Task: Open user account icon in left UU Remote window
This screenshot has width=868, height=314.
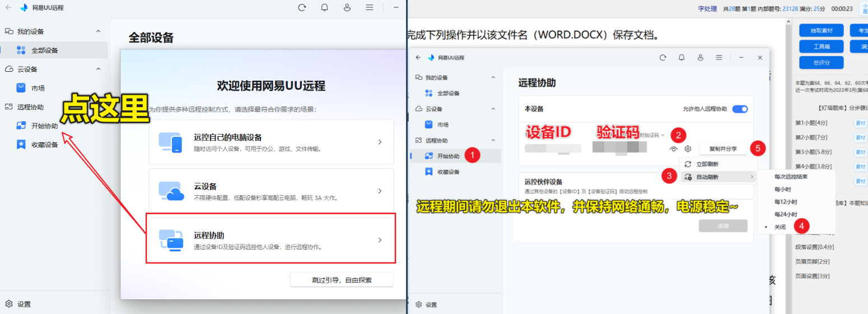Action: tap(347, 8)
